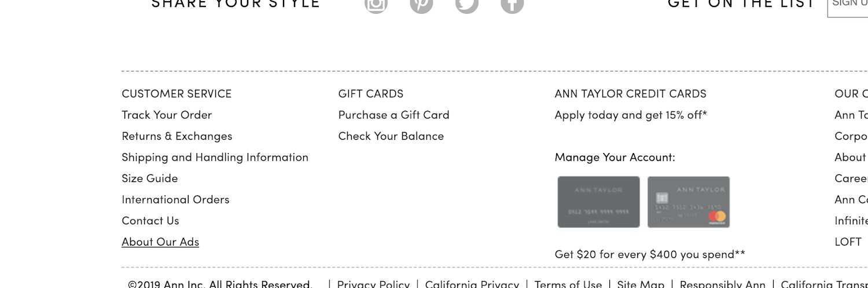Open the Pinterest social icon
Viewport: 868px width, 288px height.
[421, 5]
